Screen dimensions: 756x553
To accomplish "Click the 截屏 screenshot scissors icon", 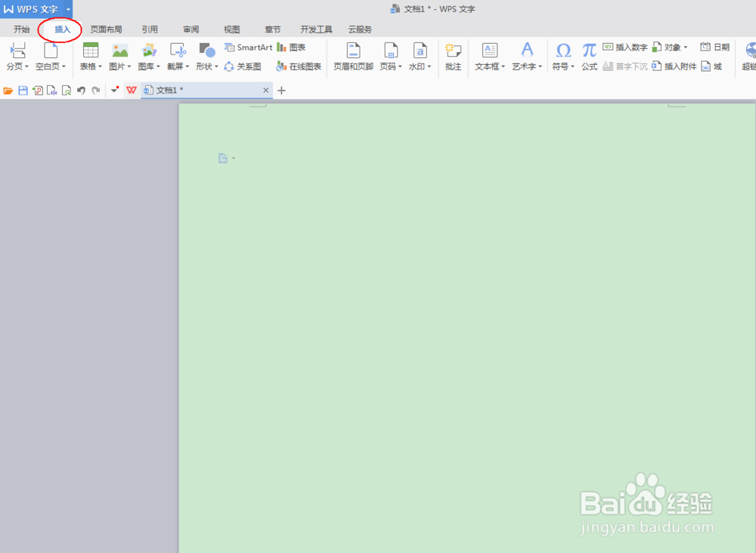I will click(x=178, y=50).
